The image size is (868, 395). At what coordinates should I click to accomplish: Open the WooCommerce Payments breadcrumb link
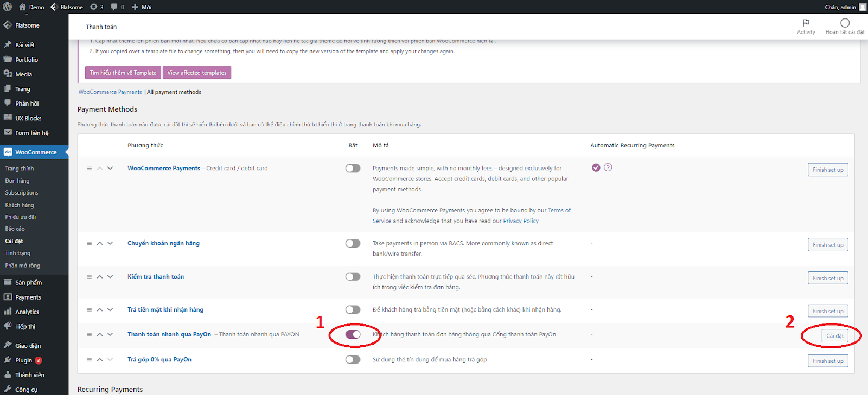coord(110,92)
